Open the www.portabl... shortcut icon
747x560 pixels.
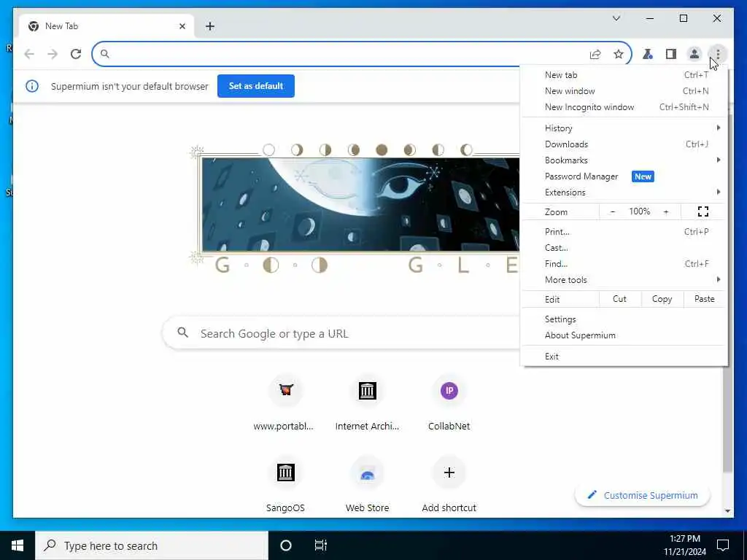point(285,391)
